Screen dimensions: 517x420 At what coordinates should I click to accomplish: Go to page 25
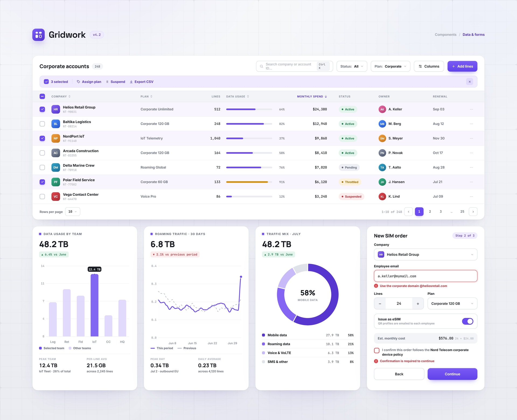click(462, 212)
